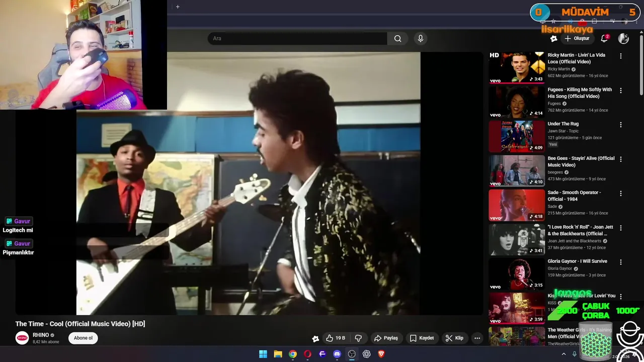Click the Kaydet save button
Image resolution: width=644 pixels, height=362 pixels.
click(x=422, y=338)
